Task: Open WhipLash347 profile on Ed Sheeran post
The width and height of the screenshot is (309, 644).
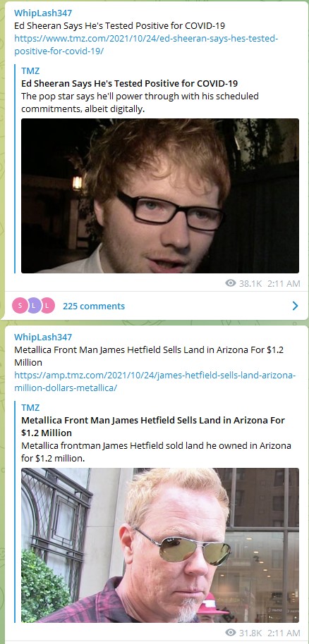Action: click(43, 13)
